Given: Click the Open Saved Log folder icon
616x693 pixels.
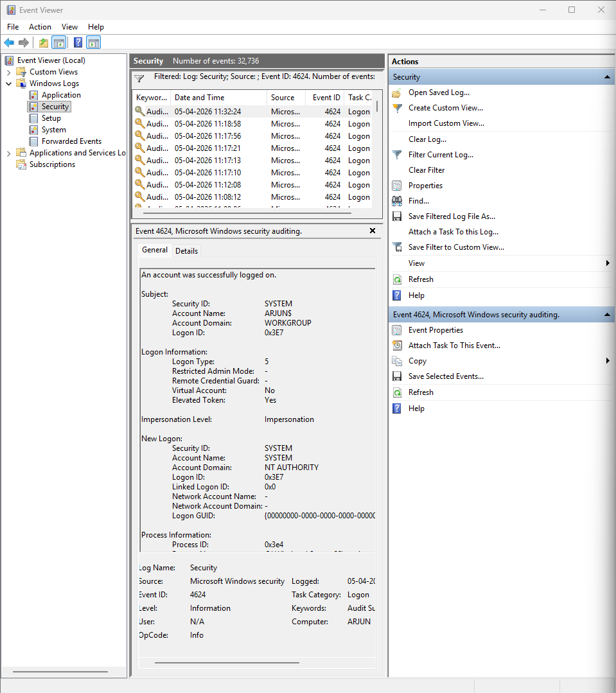Looking at the screenshot, I should [x=397, y=93].
